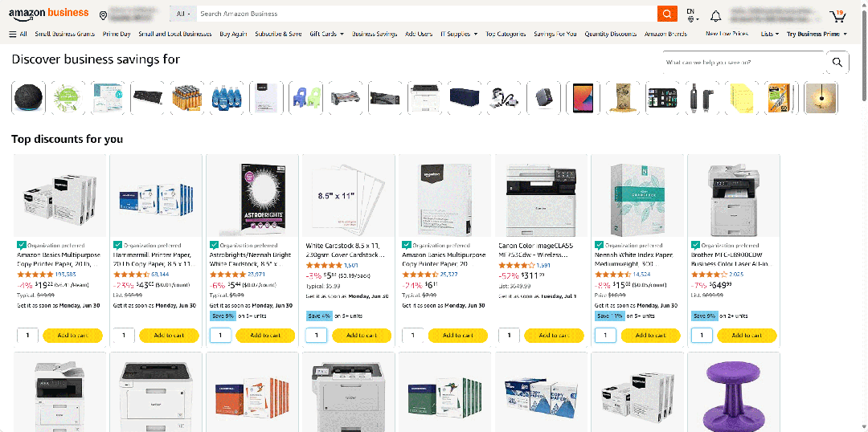Open the Business Savings menu item

pyautogui.click(x=375, y=35)
